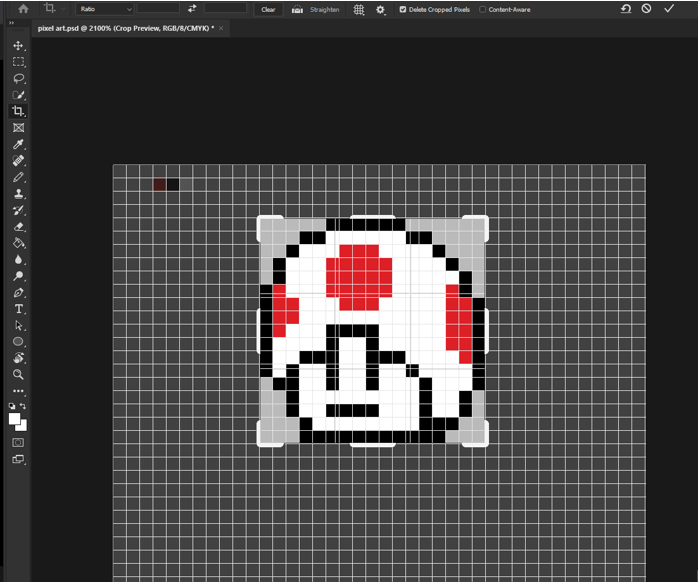The image size is (699, 582).
Task: Select the Lasso tool
Action: (18, 78)
